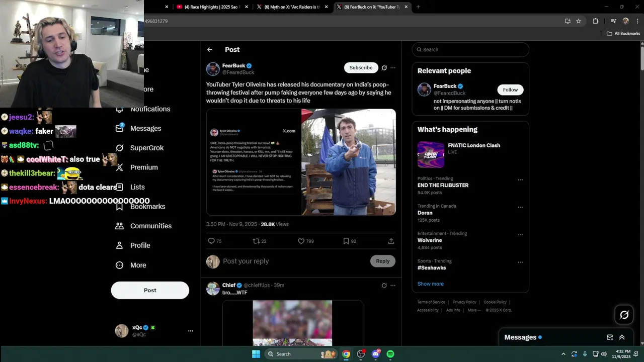Open the reply (comment) icon showing 75
This screenshot has width=644, height=362.
pos(215,241)
